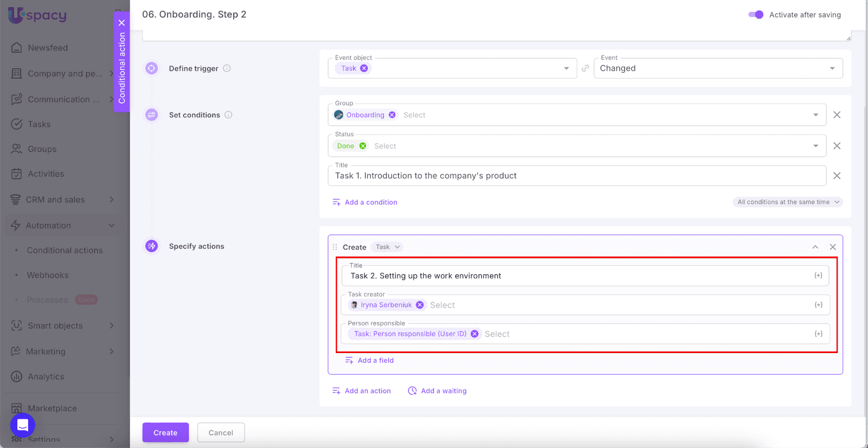
Task: Remove Iryna Serbeniuk from Task creator
Action: click(x=419, y=305)
